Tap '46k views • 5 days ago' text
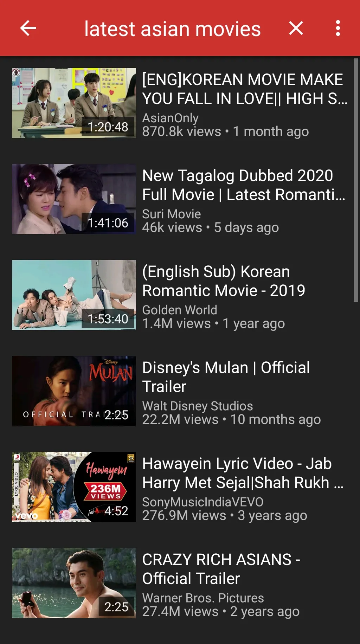The width and height of the screenshot is (360, 644). tap(211, 228)
